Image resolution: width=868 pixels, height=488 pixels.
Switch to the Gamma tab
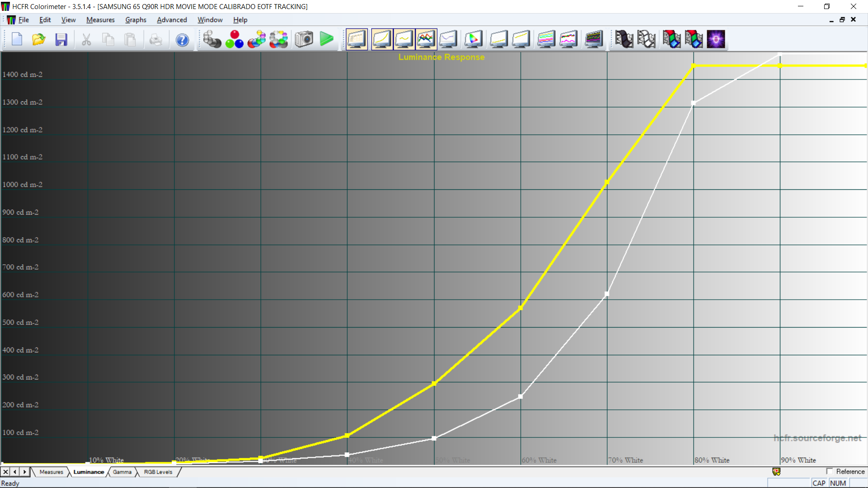point(122,472)
